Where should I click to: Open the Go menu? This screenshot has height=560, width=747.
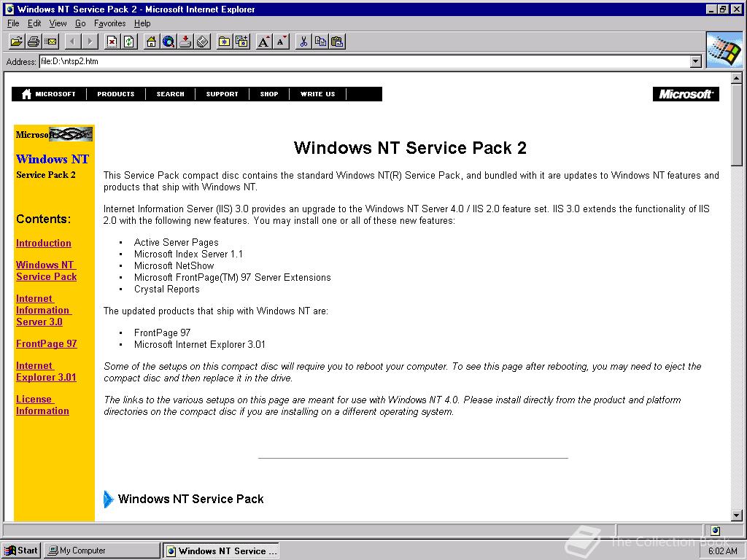coord(80,23)
